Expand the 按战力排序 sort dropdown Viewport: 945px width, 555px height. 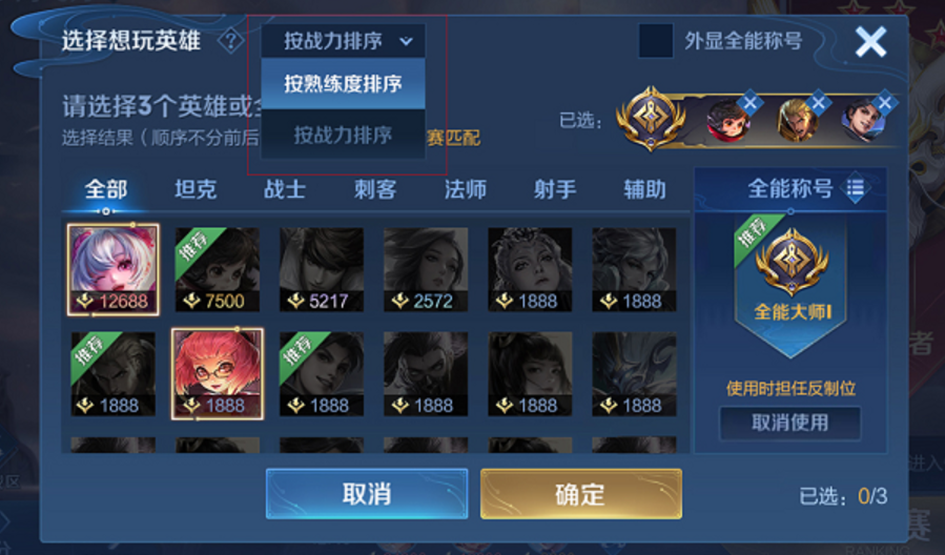point(344,41)
